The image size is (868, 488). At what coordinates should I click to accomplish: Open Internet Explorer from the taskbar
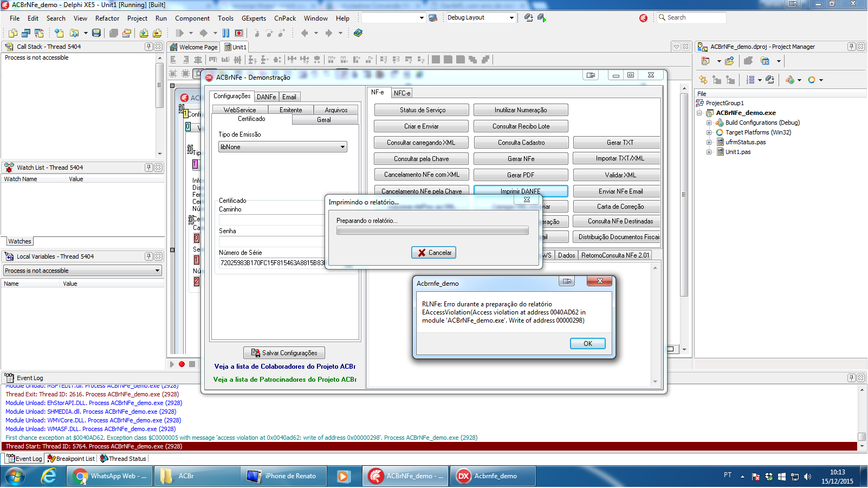[x=49, y=477]
